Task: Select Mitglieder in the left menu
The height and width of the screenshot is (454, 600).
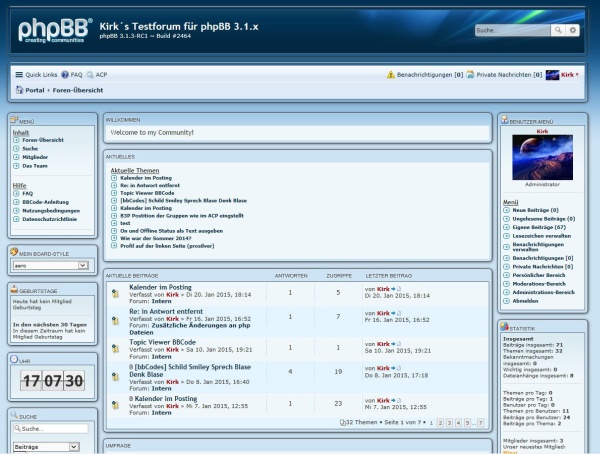Action: tap(35, 157)
